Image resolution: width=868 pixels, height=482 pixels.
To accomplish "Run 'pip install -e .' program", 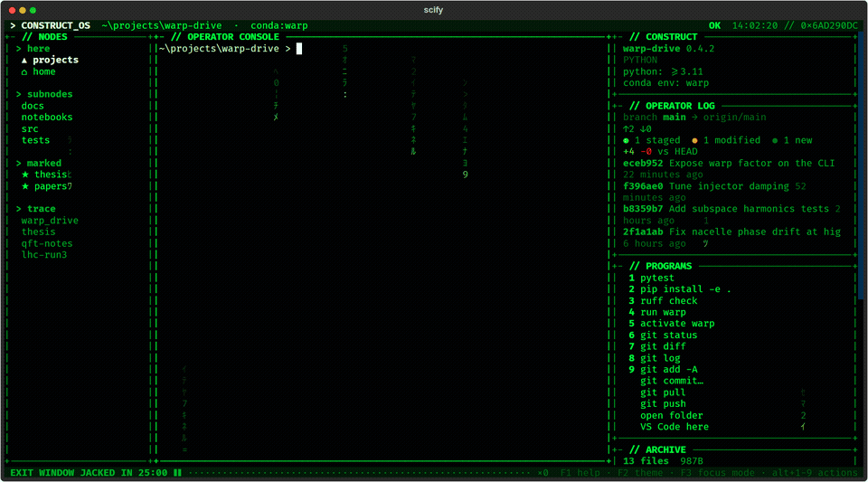I will click(680, 288).
